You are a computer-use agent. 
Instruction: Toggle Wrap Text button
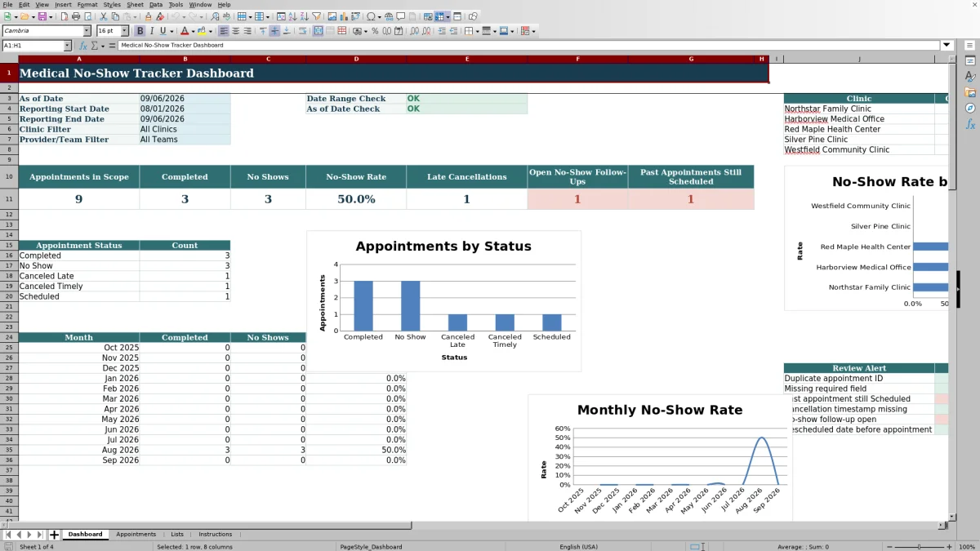pos(301,31)
